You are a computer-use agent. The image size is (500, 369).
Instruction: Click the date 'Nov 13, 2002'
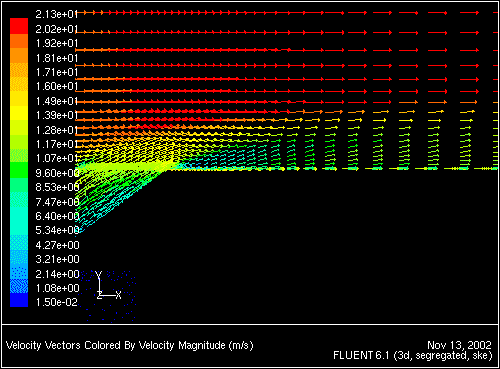pyautogui.click(x=459, y=345)
